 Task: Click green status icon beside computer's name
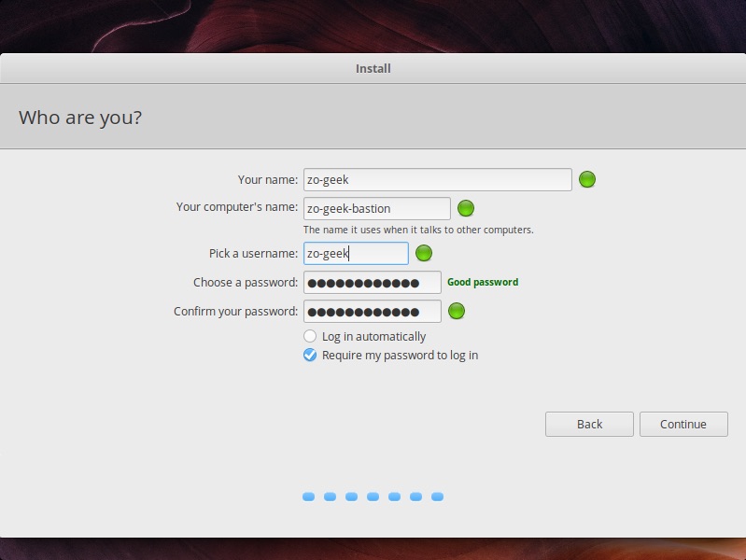coord(466,208)
